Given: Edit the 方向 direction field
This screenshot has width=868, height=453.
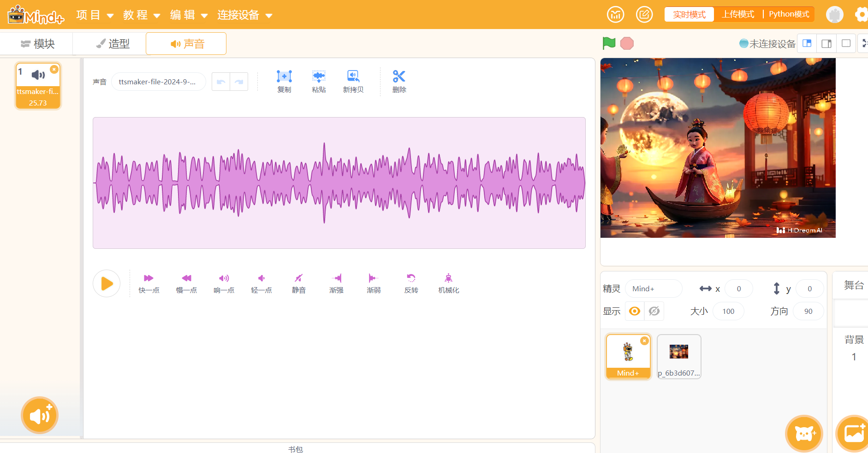Looking at the screenshot, I should [809, 311].
